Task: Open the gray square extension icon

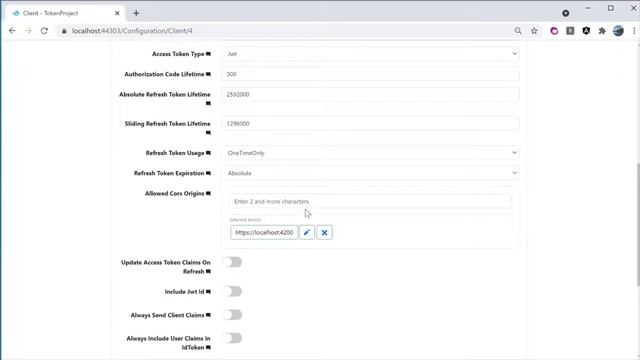Action: (x=570, y=31)
